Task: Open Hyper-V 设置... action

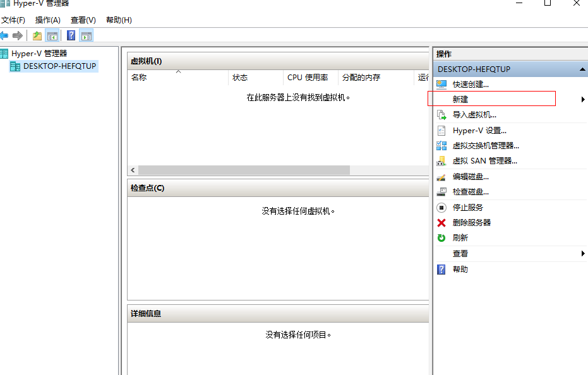Action: click(479, 131)
